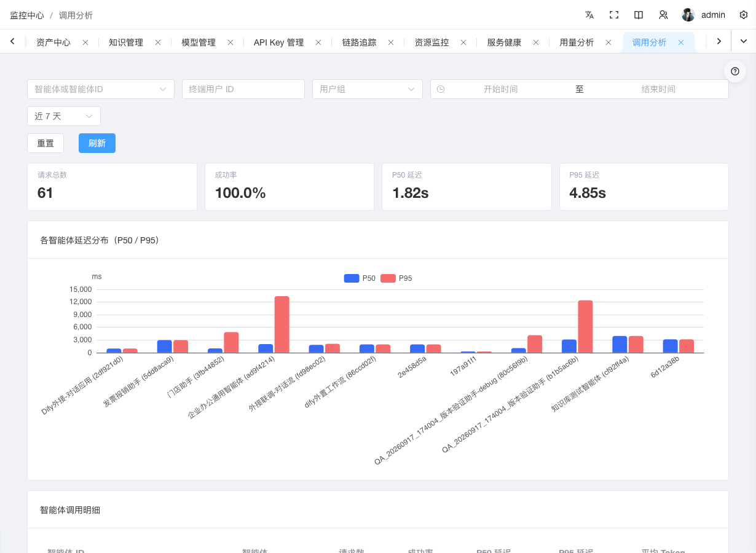Open the 用户组 dropdown

[368, 89]
